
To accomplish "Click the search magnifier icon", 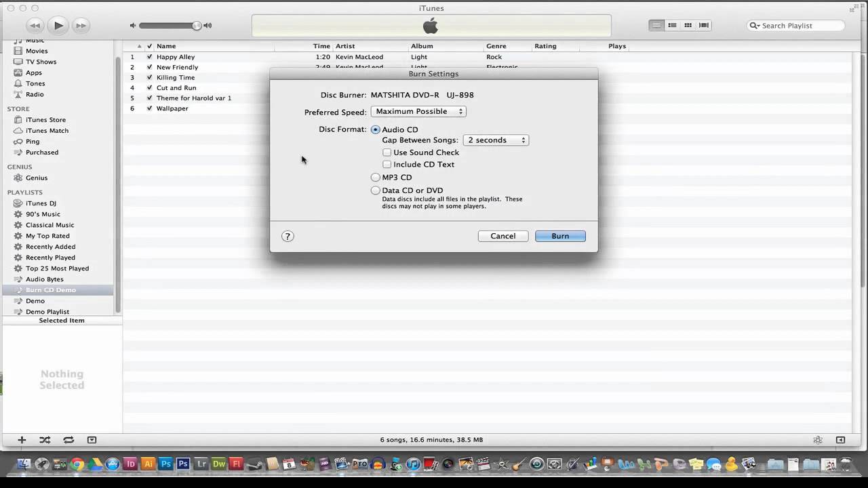I will tap(755, 26).
